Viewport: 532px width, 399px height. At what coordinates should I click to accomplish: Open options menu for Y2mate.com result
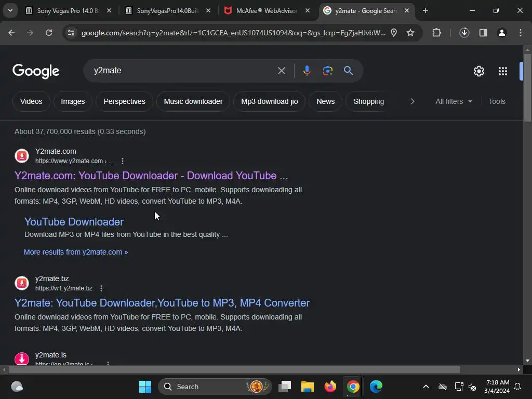pos(123,161)
